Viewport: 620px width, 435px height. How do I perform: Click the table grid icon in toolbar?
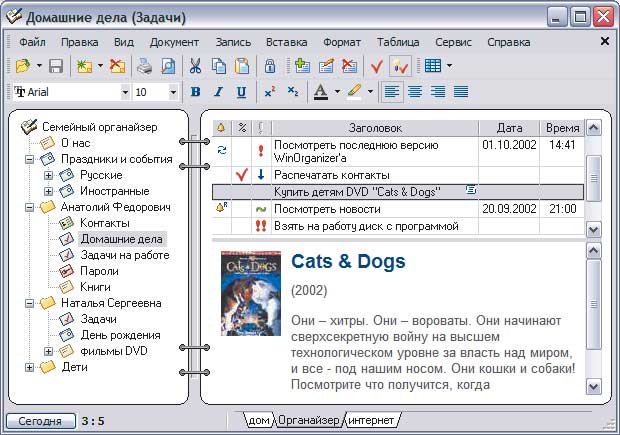(433, 66)
